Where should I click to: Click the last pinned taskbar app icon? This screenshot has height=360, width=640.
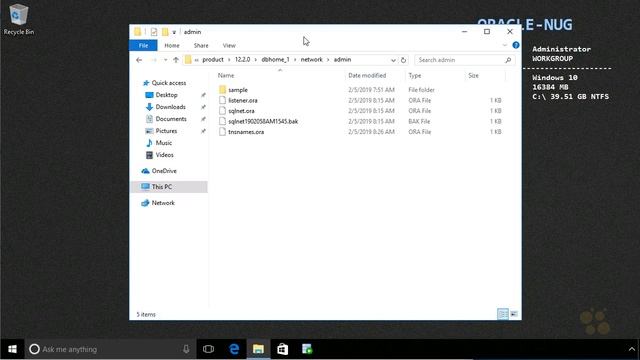[x=307, y=349]
